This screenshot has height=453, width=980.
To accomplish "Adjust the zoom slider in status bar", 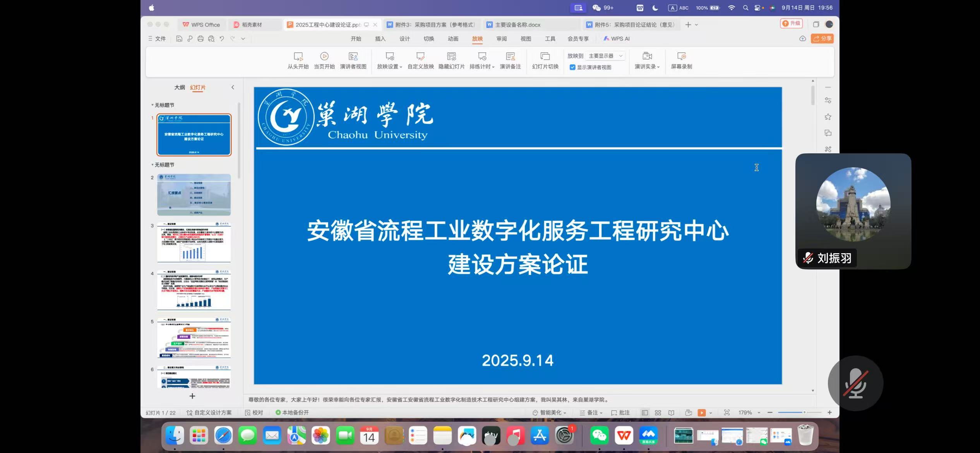I will click(804, 413).
